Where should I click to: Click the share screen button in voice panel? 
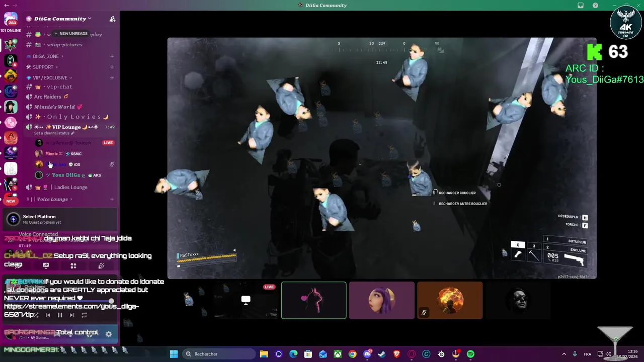tap(46, 265)
